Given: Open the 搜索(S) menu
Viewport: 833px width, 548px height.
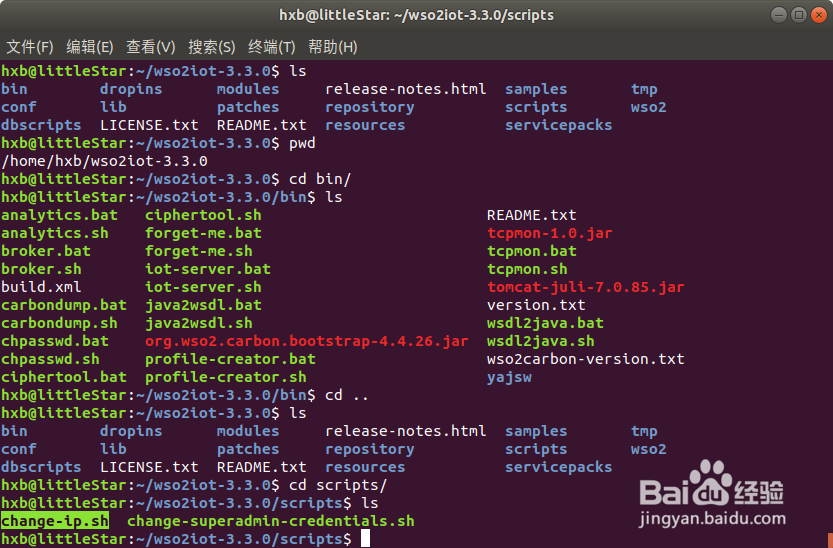Looking at the screenshot, I should (x=211, y=47).
